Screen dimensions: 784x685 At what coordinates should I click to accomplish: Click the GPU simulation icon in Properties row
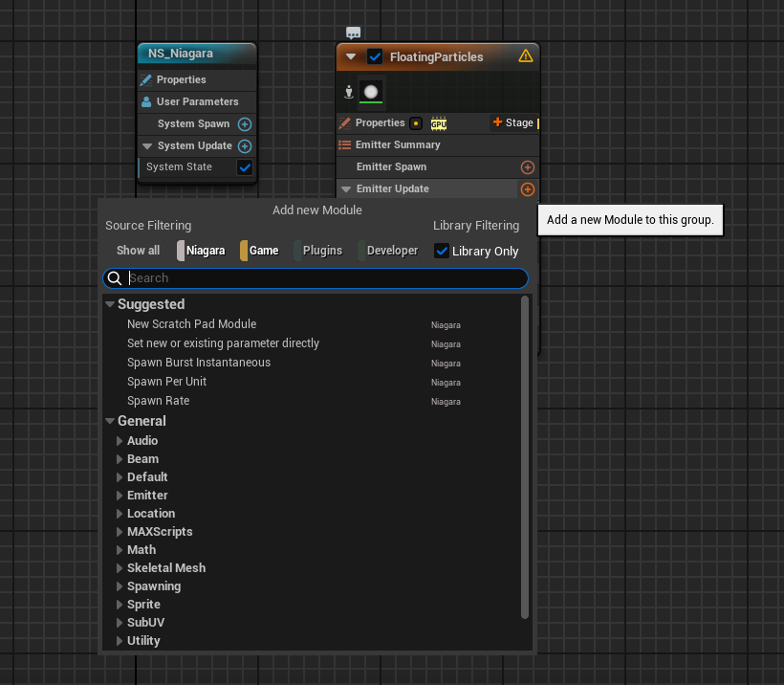(439, 123)
